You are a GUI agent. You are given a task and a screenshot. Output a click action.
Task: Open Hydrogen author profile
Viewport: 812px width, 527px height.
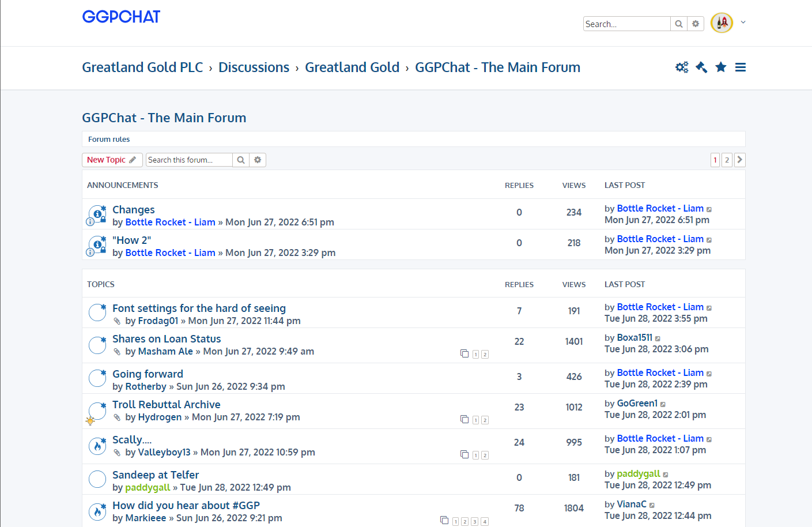(x=160, y=417)
